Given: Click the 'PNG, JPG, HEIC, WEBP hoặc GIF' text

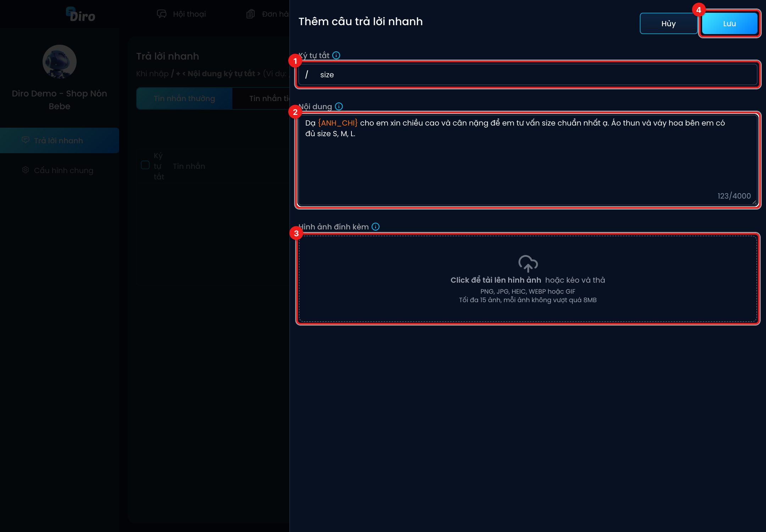Looking at the screenshot, I should coord(528,291).
